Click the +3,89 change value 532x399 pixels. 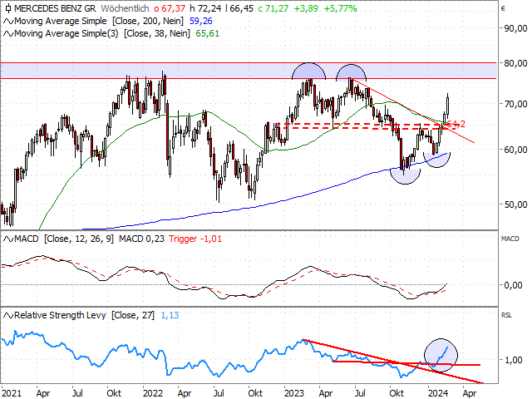(306, 8)
